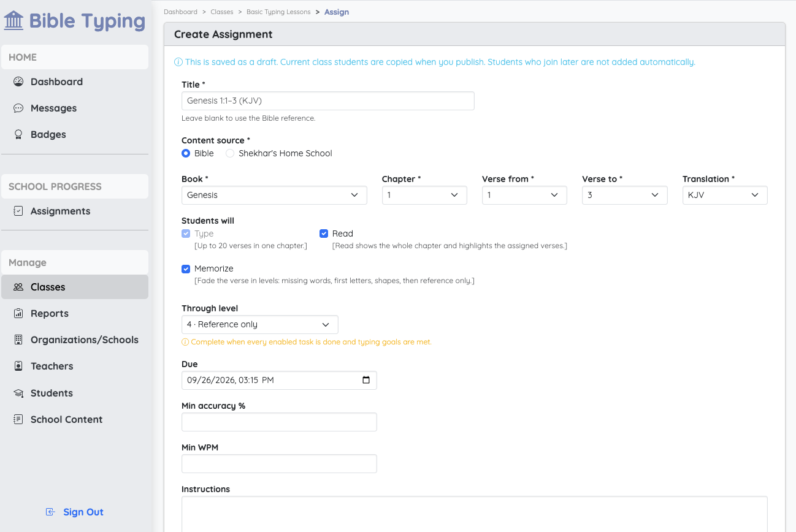The height and width of the screenshot is (532, 796).
Task: Click the Dashboard breadcrumb link
Action: pyautogui.click(x=180, y=12)
